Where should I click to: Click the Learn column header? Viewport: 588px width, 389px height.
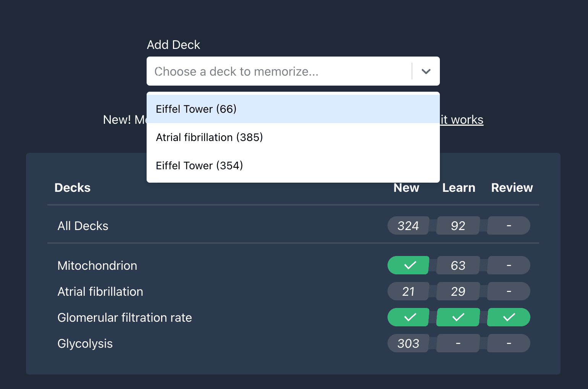click(458, 188)
